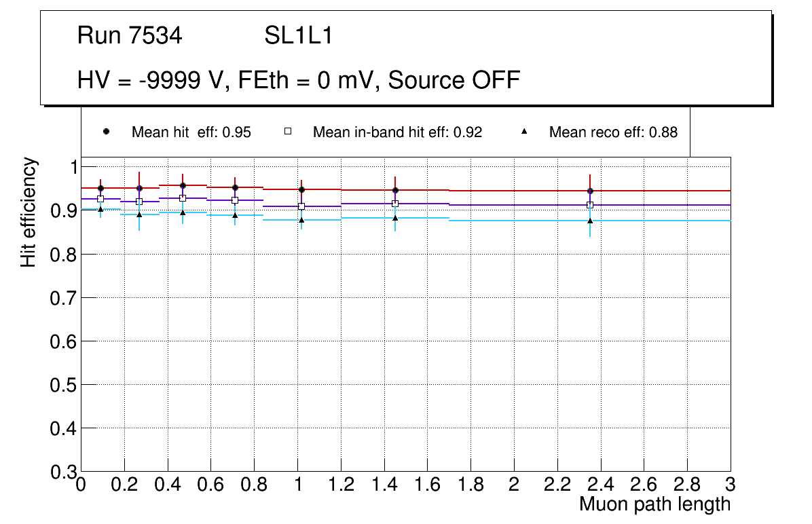
Task: Click the 'Mean reco eff: 0.88' legend label
Action: pos(613,132)
